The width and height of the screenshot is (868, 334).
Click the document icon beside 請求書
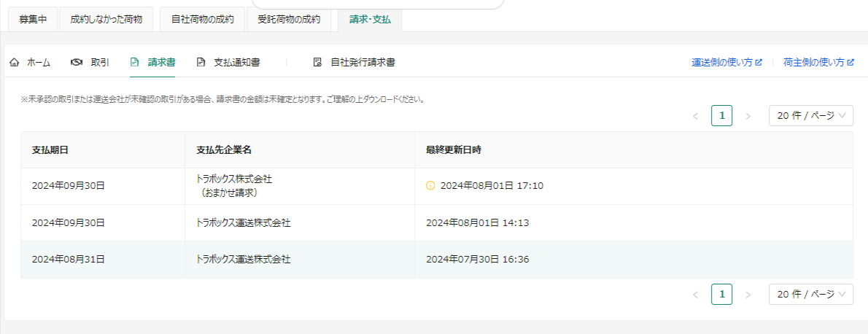click(x=134, y=62)
